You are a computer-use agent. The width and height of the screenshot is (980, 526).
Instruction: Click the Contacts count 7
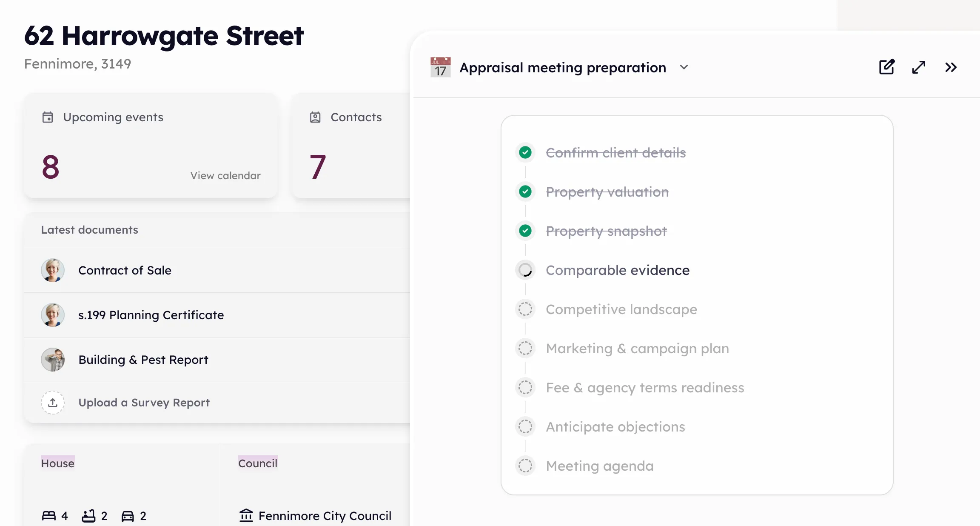pos(318,167)
